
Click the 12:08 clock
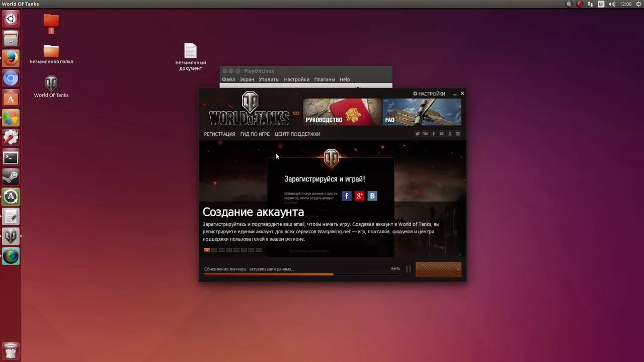(x=625, y=4)
